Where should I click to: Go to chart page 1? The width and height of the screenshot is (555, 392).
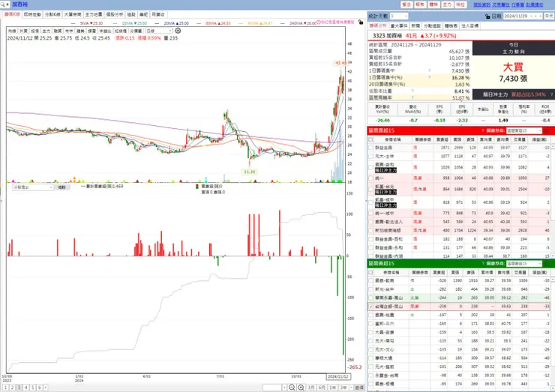pyautogui.click(x=6, y=388)
